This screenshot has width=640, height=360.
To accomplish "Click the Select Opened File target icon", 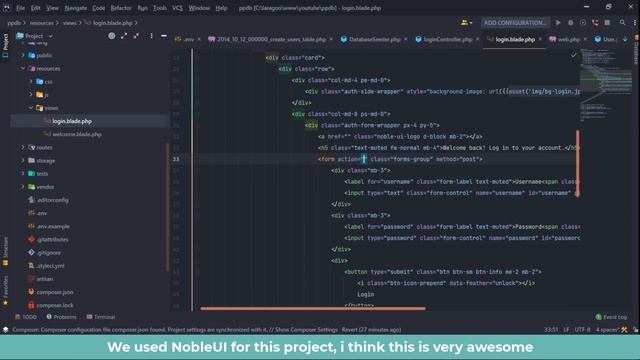I will coord(111,36).
